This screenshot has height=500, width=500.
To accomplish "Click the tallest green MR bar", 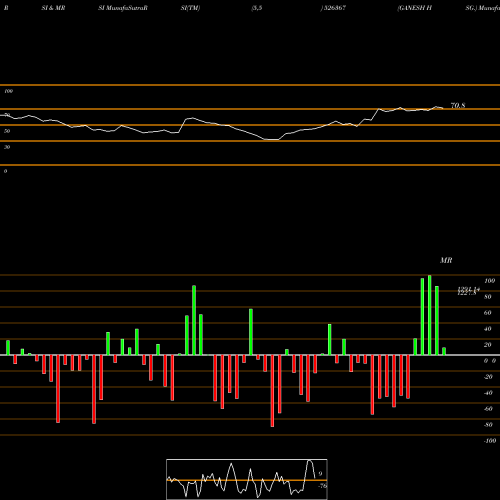I will pyautogui.click(x=429, y=315).
